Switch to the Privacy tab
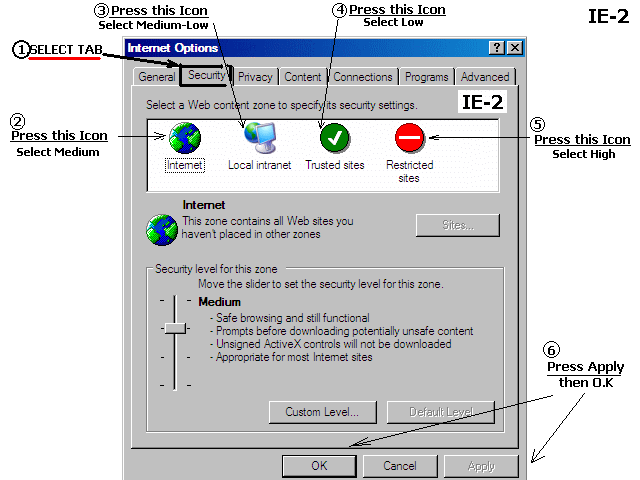The width and height of the screenshot is (640, 480). (255, 77)
